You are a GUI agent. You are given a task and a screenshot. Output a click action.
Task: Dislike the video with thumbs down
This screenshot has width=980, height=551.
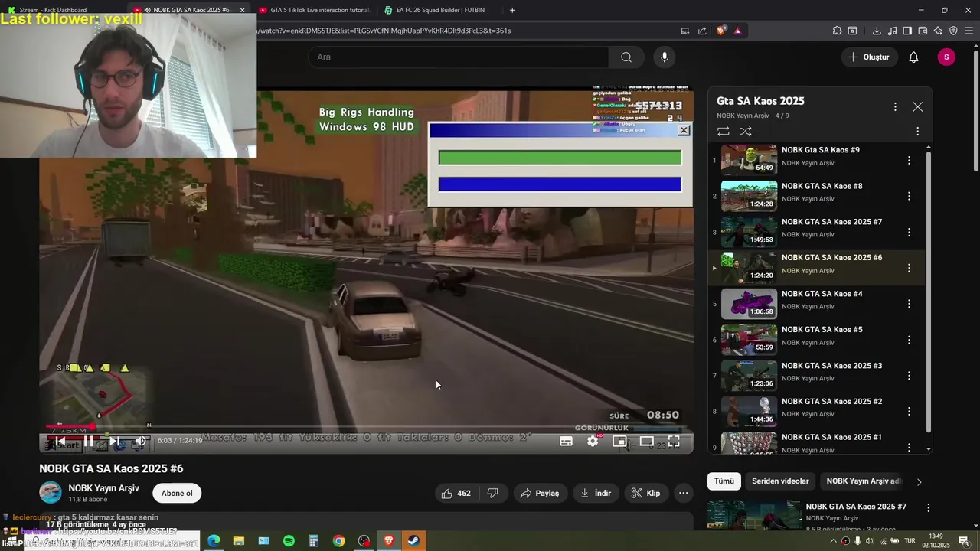tap(493, 494)
